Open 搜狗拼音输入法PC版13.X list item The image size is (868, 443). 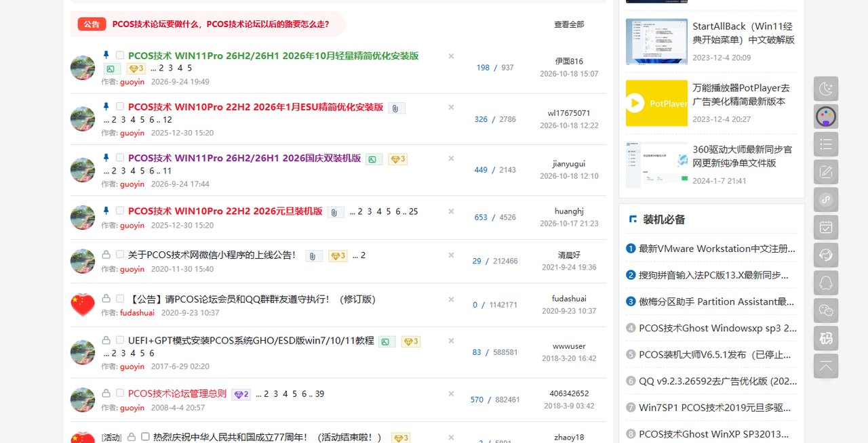tap(714, 275)
